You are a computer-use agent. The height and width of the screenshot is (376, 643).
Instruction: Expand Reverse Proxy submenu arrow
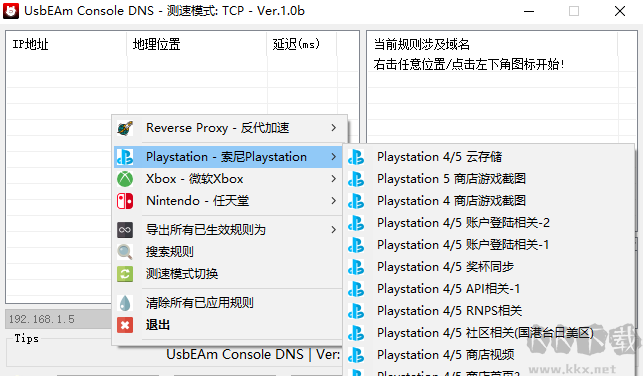coord(334,128)
